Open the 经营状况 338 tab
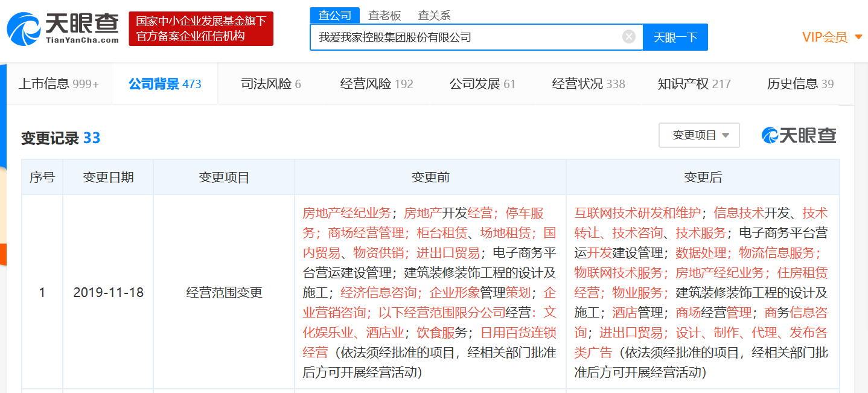 [589, 84]
